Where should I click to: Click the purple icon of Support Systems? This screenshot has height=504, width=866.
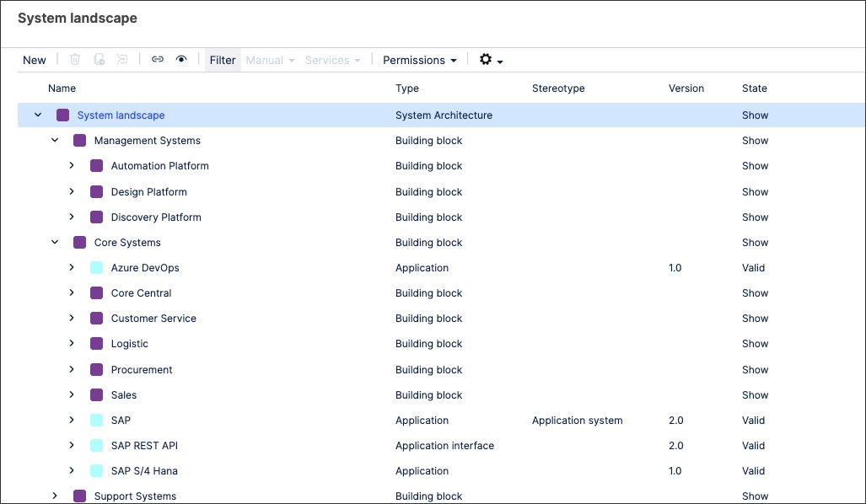(x=79, y=496)
